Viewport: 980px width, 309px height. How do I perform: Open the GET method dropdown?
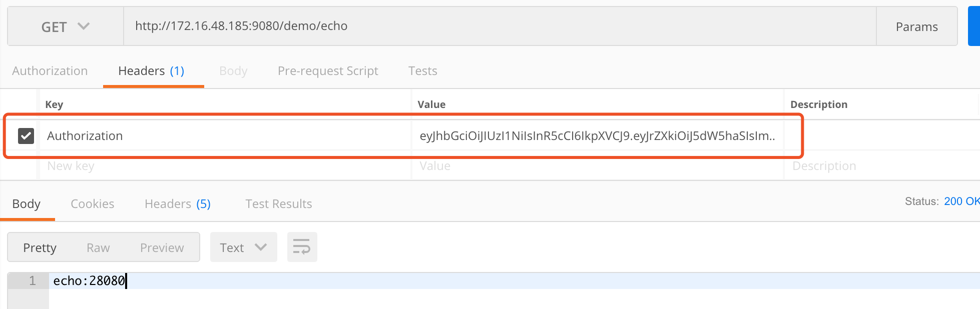(65, 26)
